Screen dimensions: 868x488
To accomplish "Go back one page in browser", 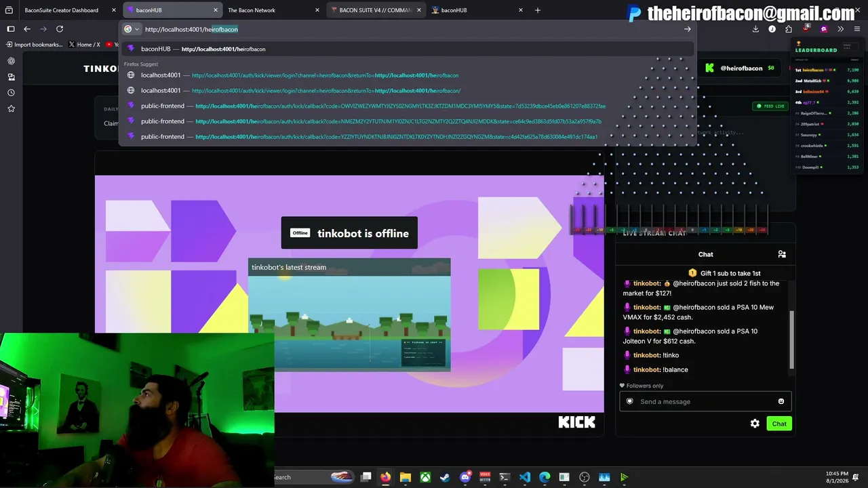I will (27, 29).
